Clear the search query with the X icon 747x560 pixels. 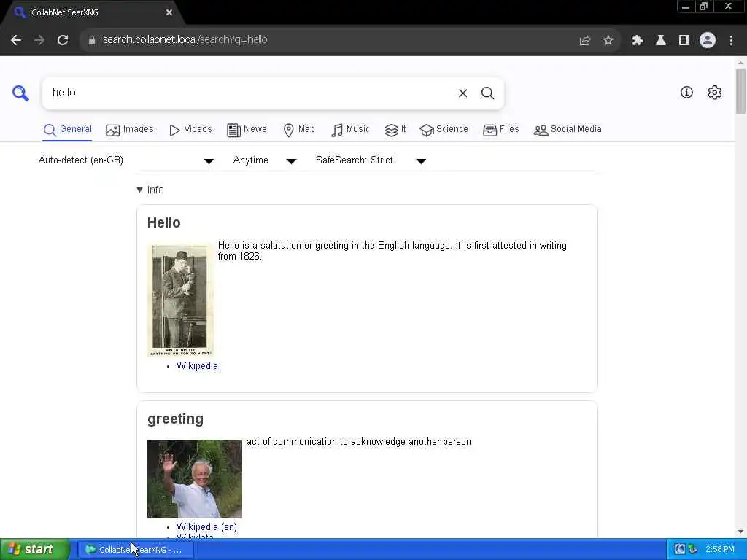[462, 93]
